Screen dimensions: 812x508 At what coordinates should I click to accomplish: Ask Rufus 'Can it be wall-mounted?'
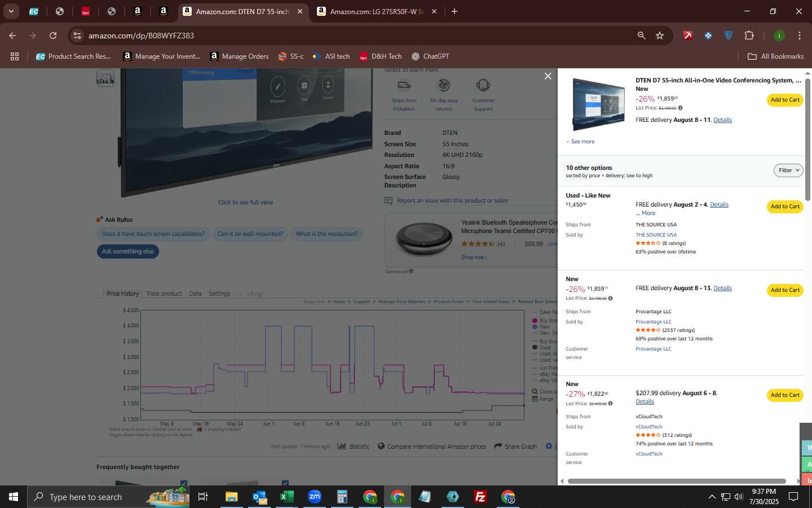coord(250,234)
